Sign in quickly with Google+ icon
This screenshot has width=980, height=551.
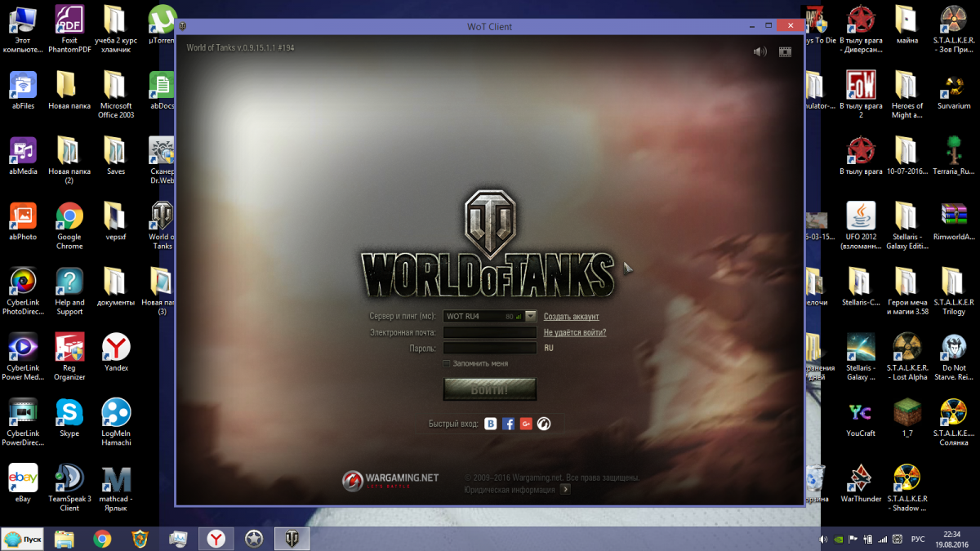click(x=526, y=424)
